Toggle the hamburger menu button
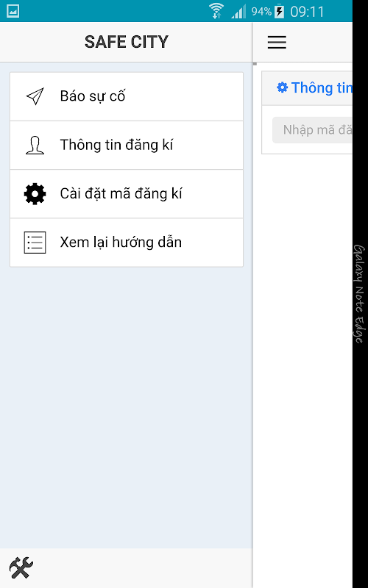The width and height of the screenshot is (368, 588). click(277, 42)
